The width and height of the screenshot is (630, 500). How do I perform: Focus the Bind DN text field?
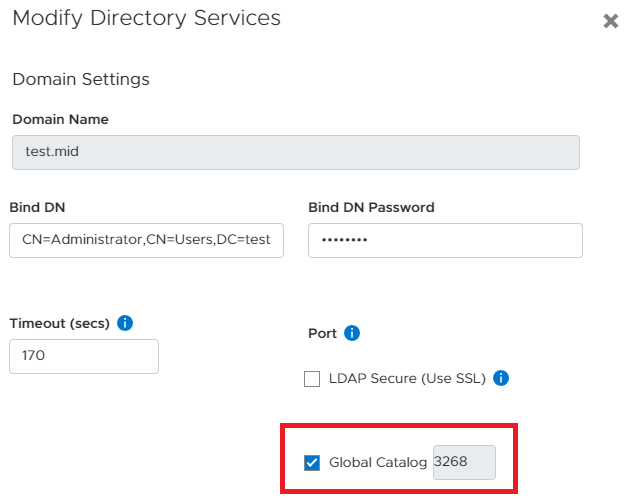(x=146, y=240)
